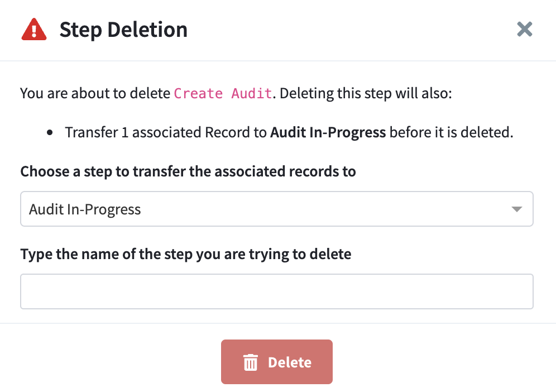Screen dimensions: 556x392
Task: Click the word 'Audit' in pink code
Action: tap(251, 93)
